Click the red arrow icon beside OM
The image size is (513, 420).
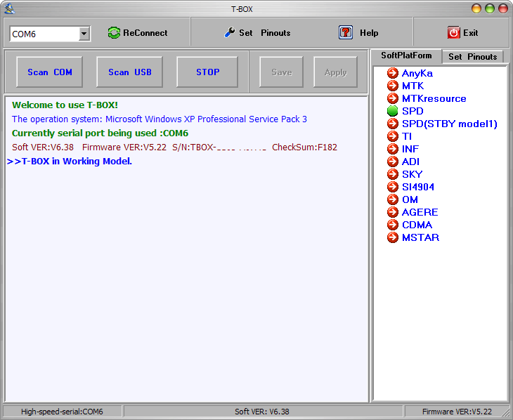coord(392,199)
